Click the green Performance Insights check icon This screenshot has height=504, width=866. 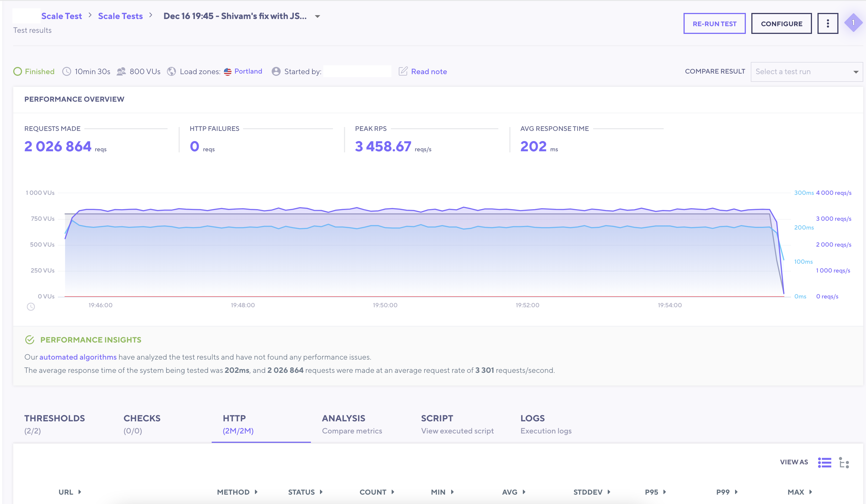(x=30, y=340)
